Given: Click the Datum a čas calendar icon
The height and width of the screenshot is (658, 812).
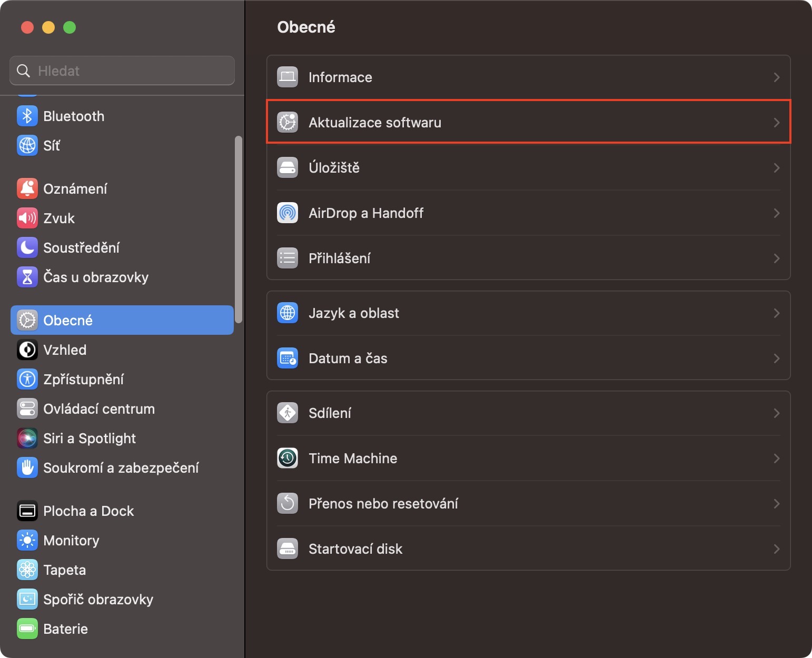Looking at the screenshot, I should [288, 358].
